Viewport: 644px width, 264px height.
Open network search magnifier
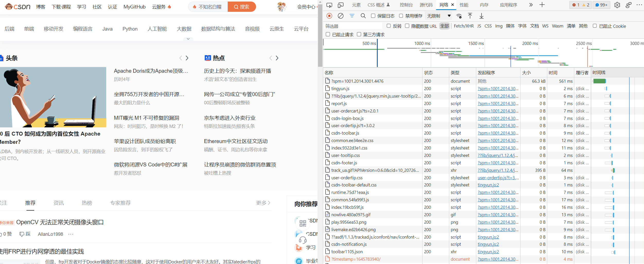pyautogui.click(x=363, y=16)
